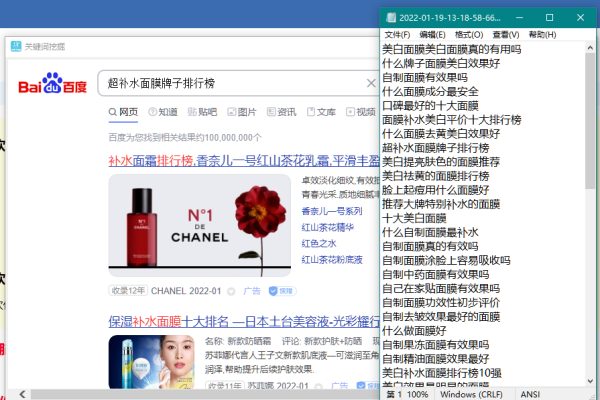Click the 广告 label on Chanel result

pyautogui.click(x=252, y=291)
